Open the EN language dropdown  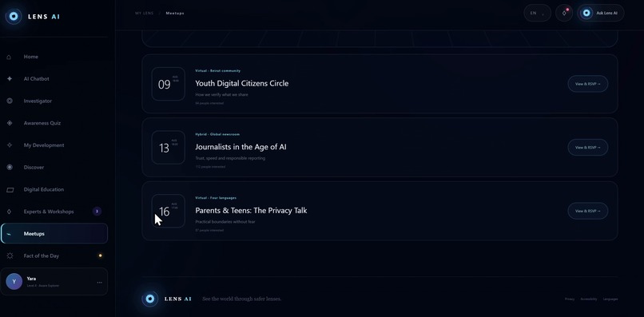coord(537,13)
